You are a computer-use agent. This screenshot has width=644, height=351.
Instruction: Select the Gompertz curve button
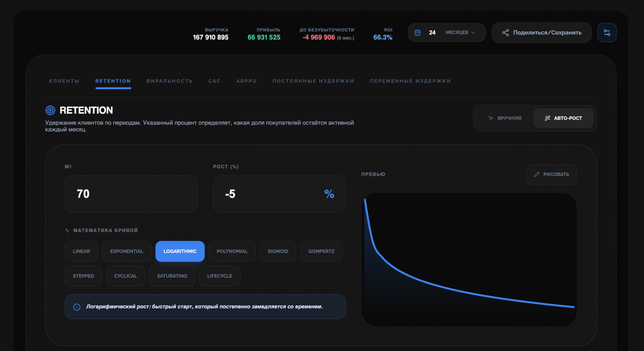pos(321,251)
